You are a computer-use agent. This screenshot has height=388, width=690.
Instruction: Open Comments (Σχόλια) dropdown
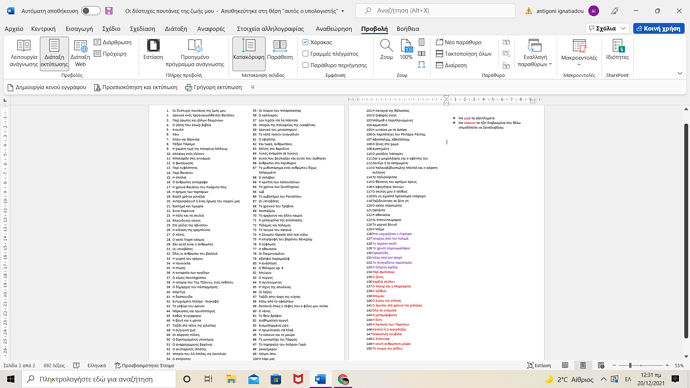tap(607, 28)
